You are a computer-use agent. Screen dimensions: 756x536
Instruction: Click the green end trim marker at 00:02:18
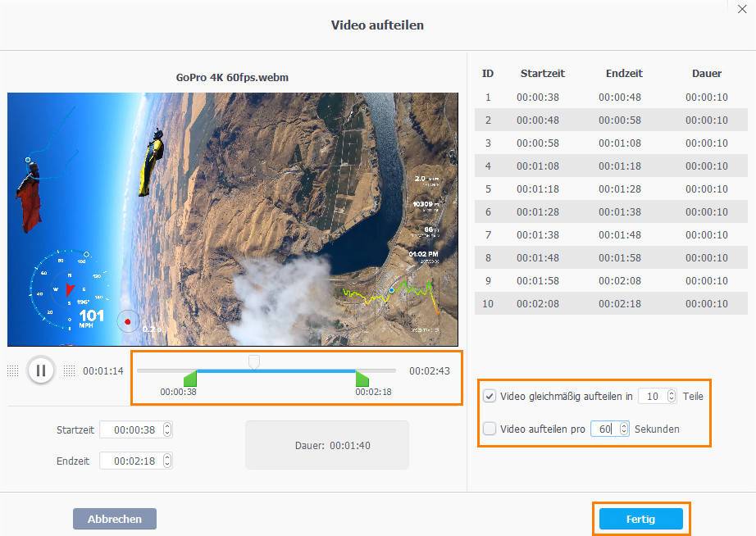coord(362,379)
